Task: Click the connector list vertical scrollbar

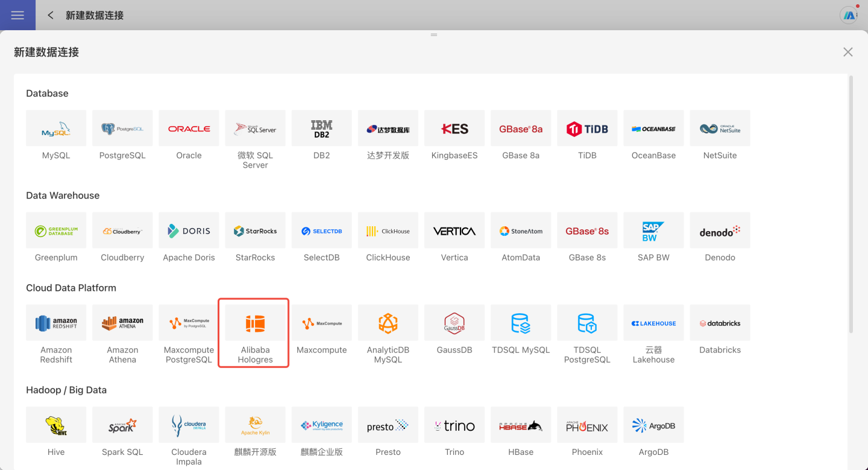Action: pos(851,205)
